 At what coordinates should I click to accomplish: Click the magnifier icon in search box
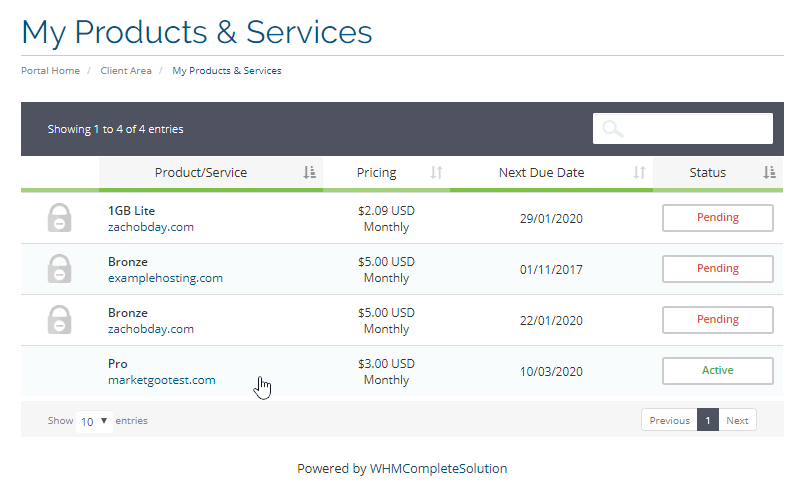tap(613, 129)
